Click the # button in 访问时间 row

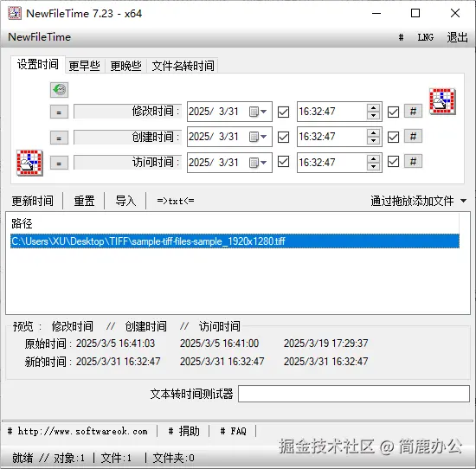click(413, 162)
